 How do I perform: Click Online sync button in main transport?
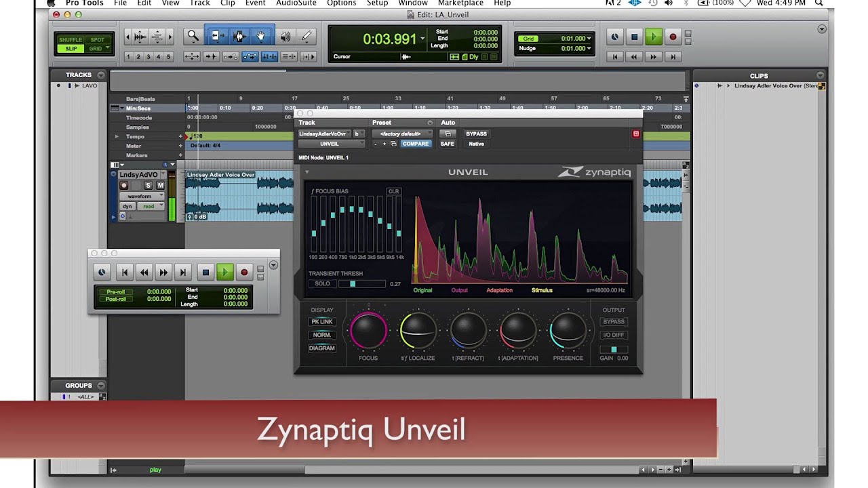(615, 37)
